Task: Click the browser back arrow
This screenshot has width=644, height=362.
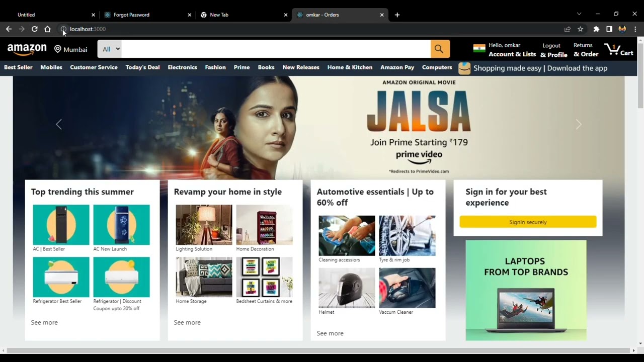Action: [x=9, y=29]
